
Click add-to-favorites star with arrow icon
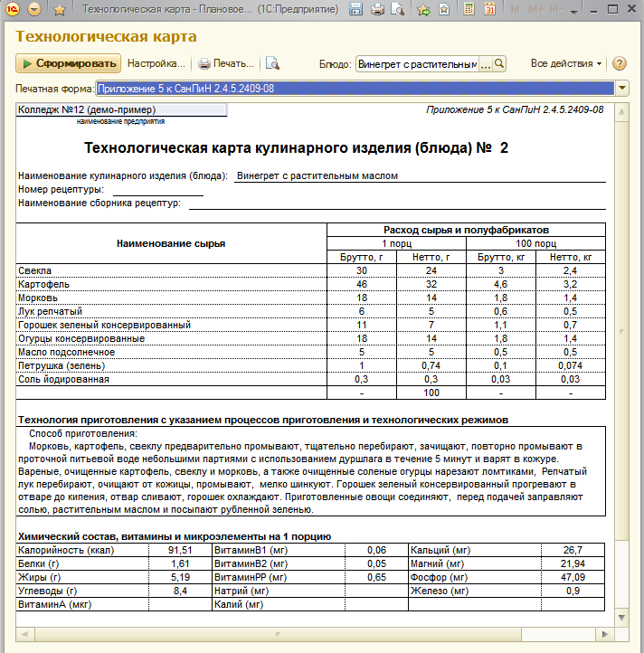pos(423,9)
